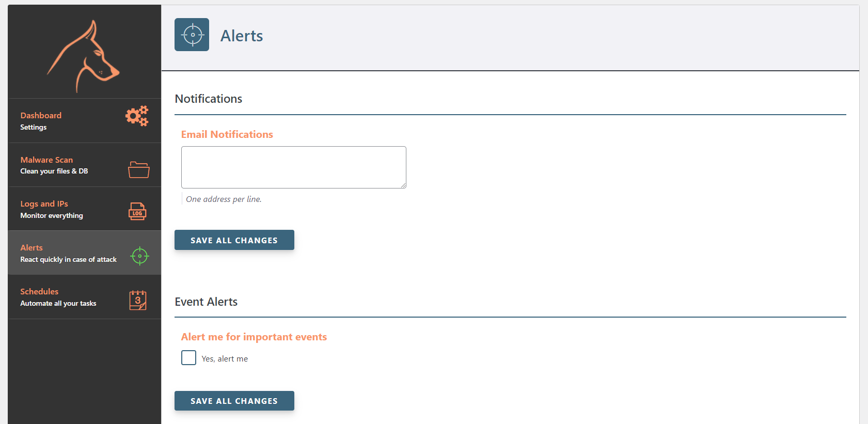Click the blue crosshair icon beside Alerts title
The image size is (868, 424).
(x=192, y=35)
